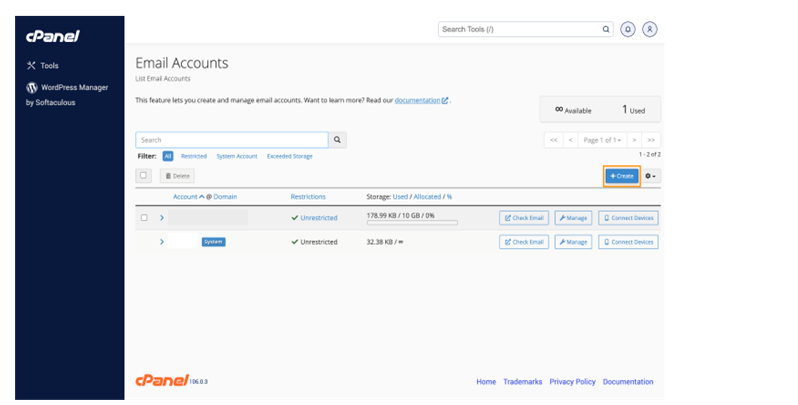Click the storage usage bar of first account
Viewport: 798px width, 405px height.
tap(412, 222)
